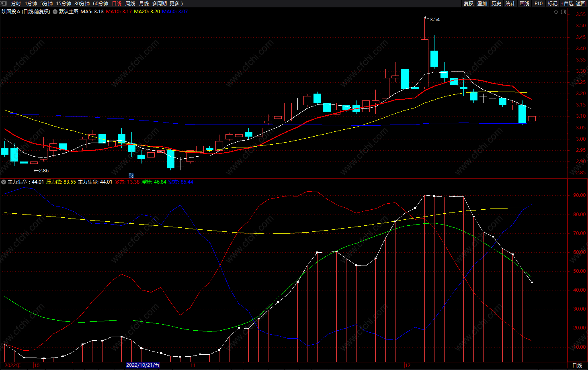
Task: Select the 空方: 85.44 label
Action: 181,182
